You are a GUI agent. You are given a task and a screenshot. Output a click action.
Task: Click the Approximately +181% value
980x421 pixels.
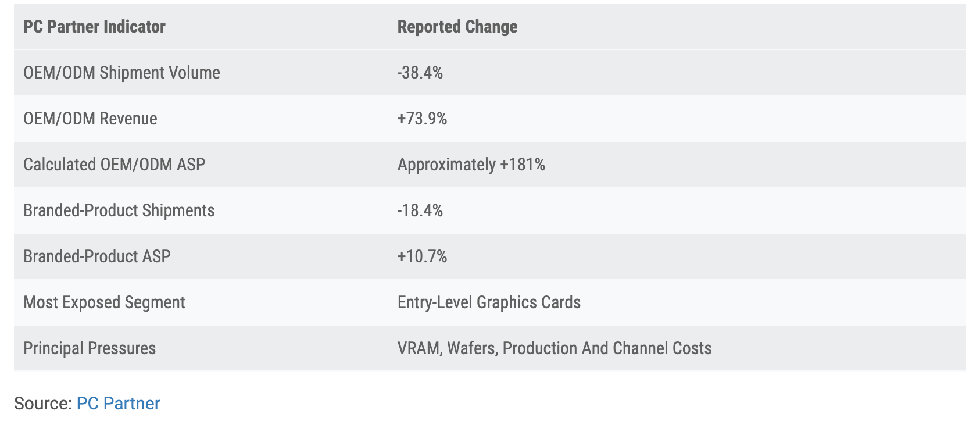[471, 165]
